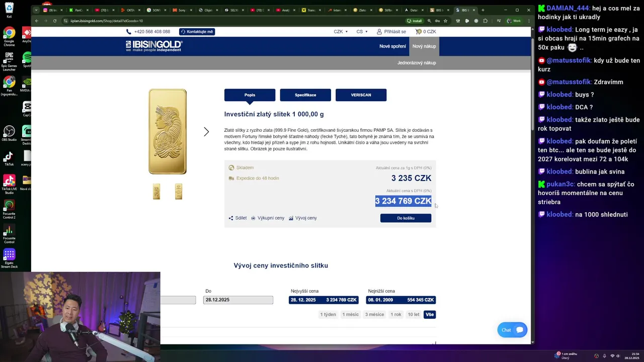Select the first gold bar thumbnail
Viewport: 644px width, 362px height.
tap(156, 192)
